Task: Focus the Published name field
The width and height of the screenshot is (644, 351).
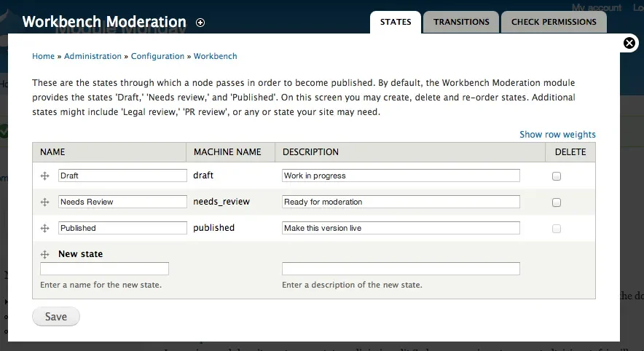Action: click(x=122, y=228)
